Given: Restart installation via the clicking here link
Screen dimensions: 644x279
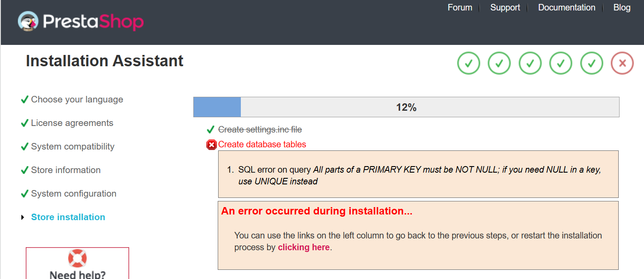Looking at the screenshot, I should 304,248.
